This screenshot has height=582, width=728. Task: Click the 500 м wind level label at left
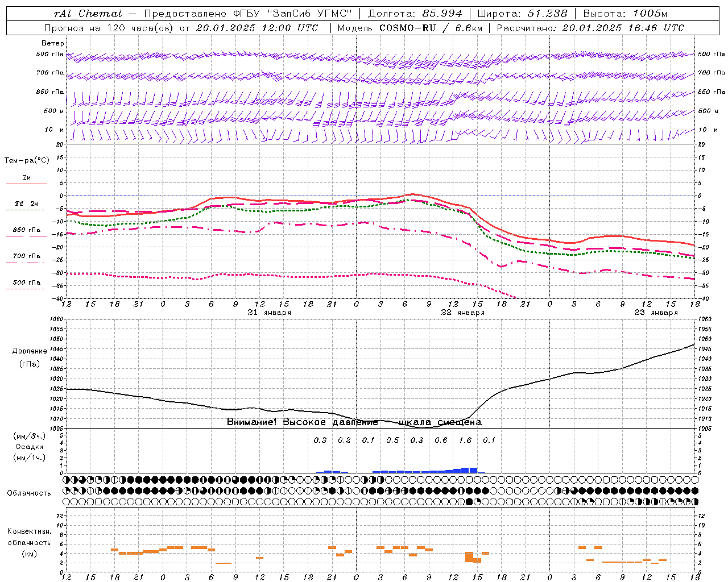54,111
